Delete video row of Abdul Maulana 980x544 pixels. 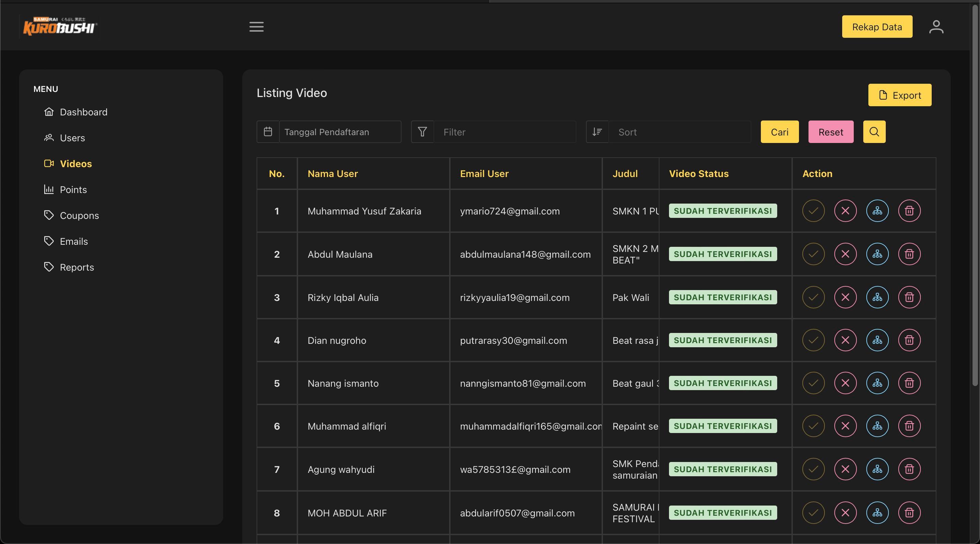(x=909, y=254)
